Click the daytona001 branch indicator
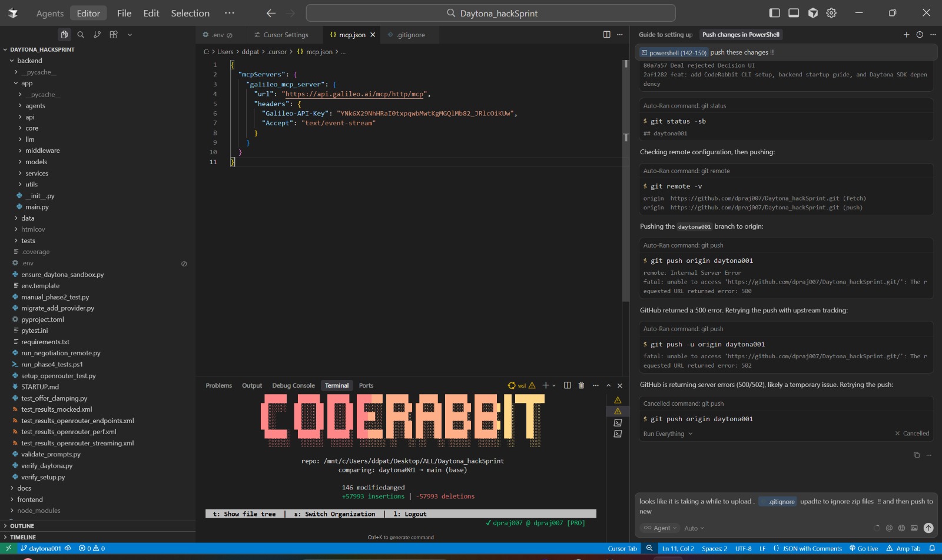The height and width of the screenshot is (560, 942). [41, 548]
